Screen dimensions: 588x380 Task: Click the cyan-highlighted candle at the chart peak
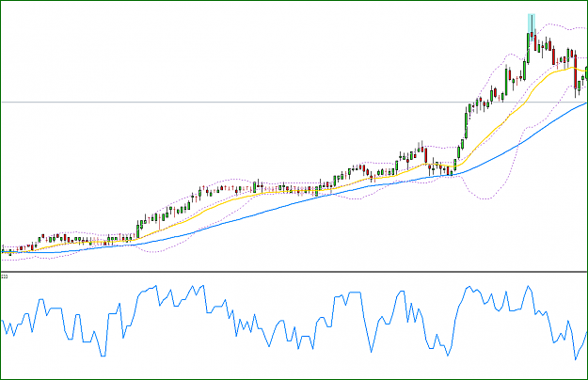pos(532,25)
